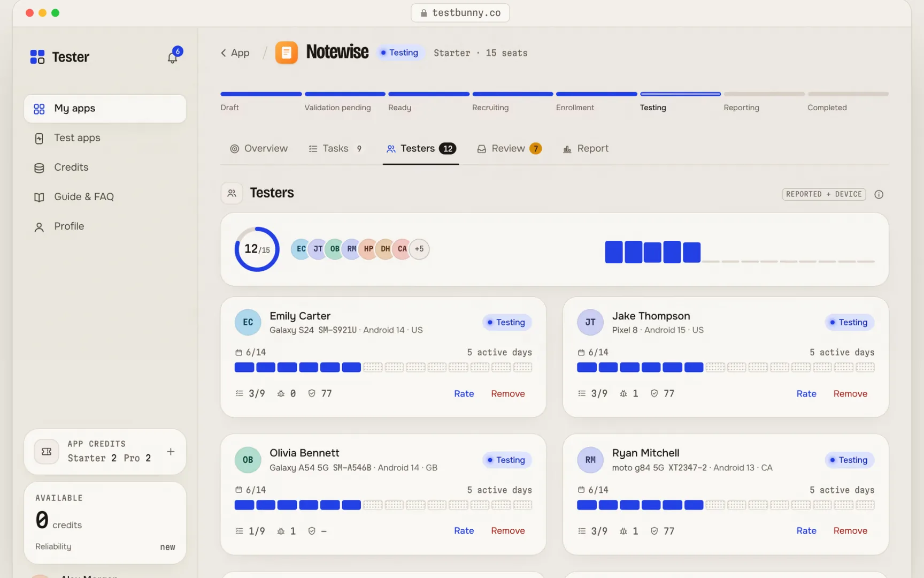This screenshot has width=924, height=578.
Task: Click the Tester logo icon
Action: pos(37,57)
